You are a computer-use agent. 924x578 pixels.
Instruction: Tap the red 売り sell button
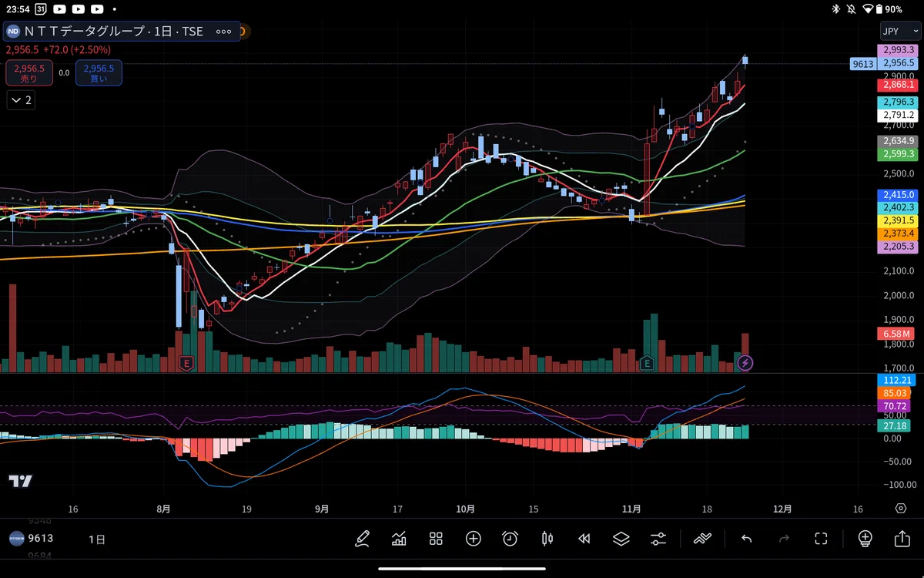(x=29, y=73)
